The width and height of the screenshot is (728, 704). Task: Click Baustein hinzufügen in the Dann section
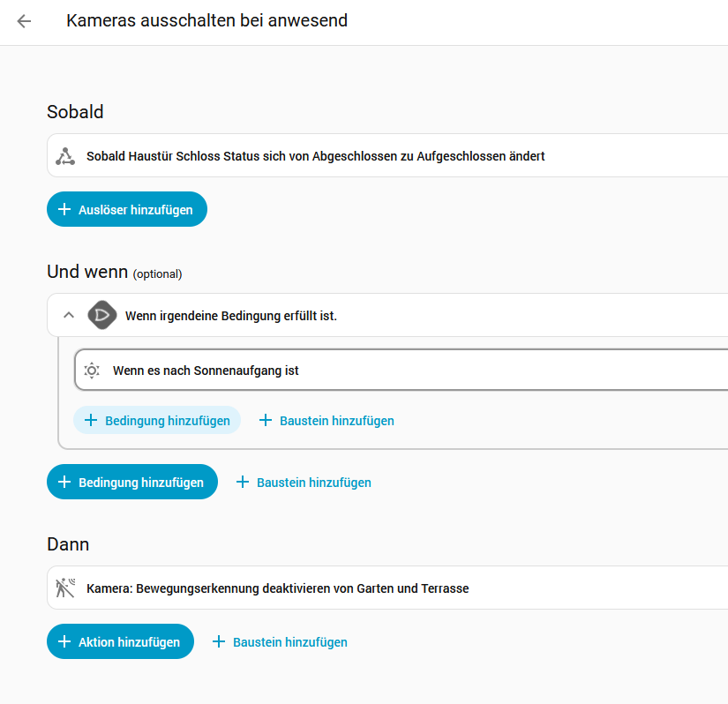280,642
